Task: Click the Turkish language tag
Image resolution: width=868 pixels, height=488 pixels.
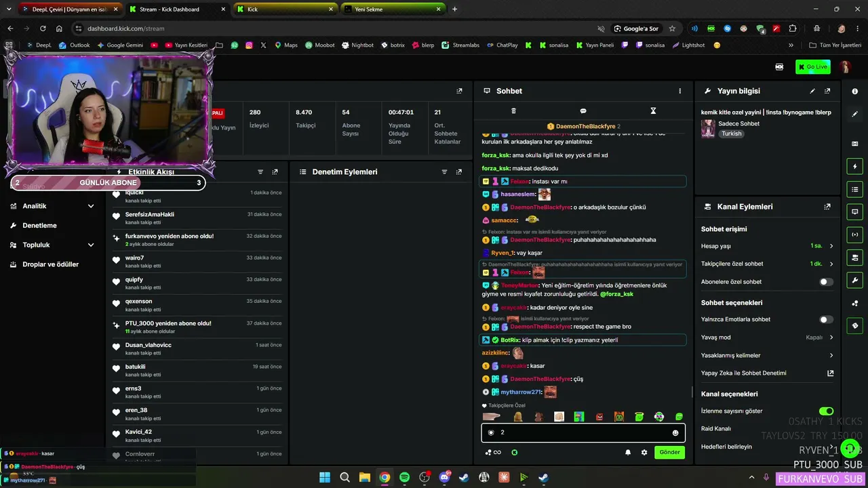Action: coord(732,134)
